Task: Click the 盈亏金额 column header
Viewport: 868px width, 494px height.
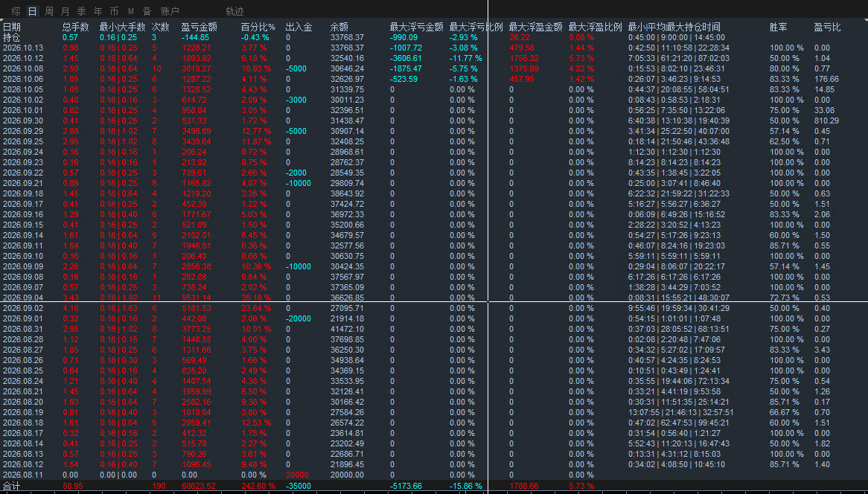Action: coord(200,27)
